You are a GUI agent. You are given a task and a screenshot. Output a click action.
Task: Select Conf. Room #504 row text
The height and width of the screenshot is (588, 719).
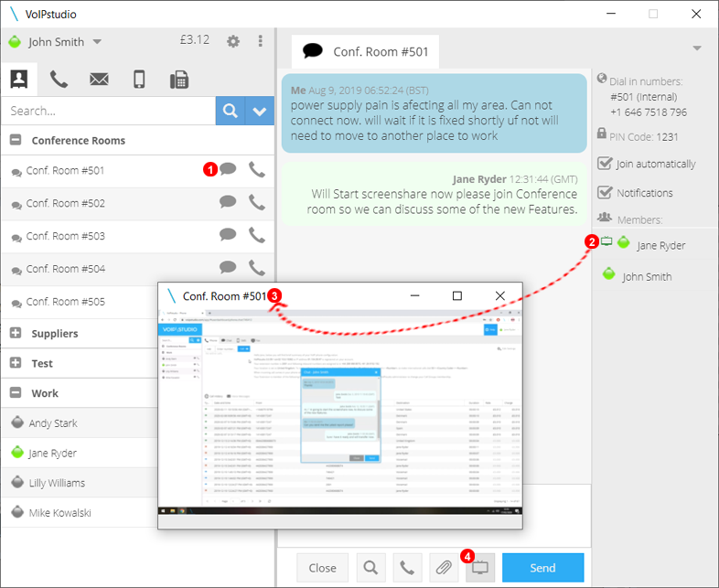click(x=65, y=269)
